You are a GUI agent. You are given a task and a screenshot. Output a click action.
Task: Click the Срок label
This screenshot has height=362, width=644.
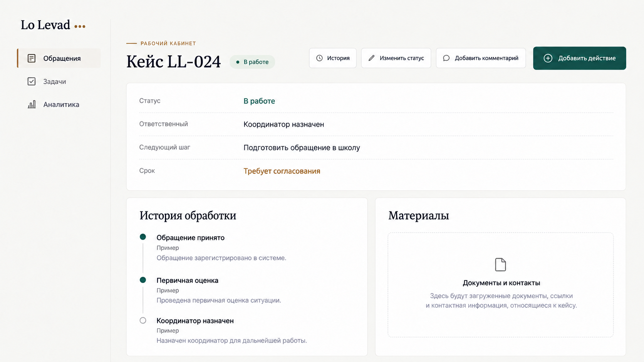[x=147, y=171]
